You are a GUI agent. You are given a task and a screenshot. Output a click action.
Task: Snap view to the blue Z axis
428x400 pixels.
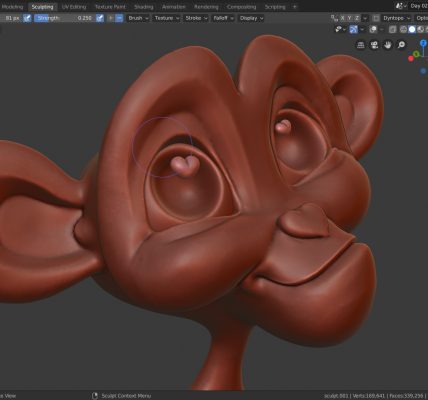[423, 43]
